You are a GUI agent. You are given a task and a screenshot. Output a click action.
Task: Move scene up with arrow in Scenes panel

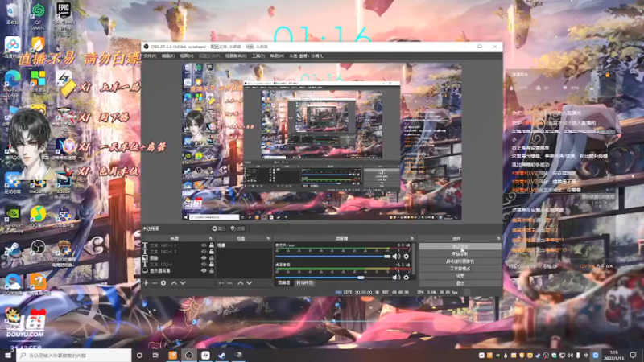pyautogui.click(x=240, y=283)
